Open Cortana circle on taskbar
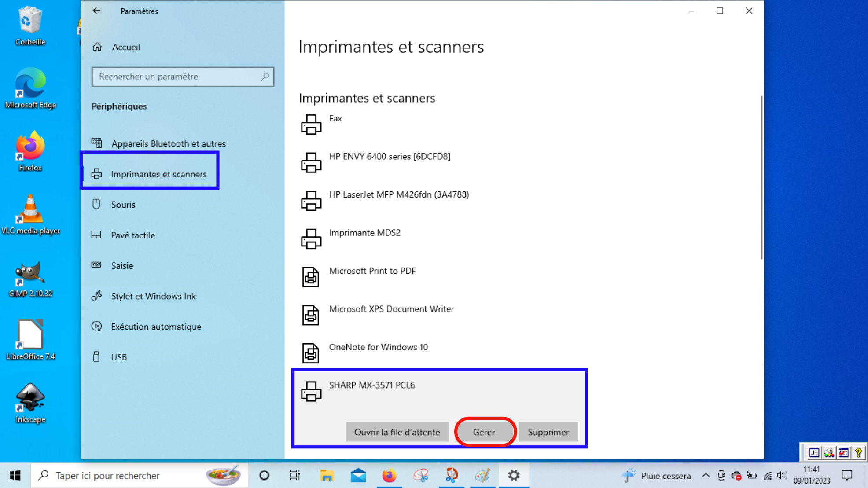This screenshot has height=488, width=868. point(264,476)
